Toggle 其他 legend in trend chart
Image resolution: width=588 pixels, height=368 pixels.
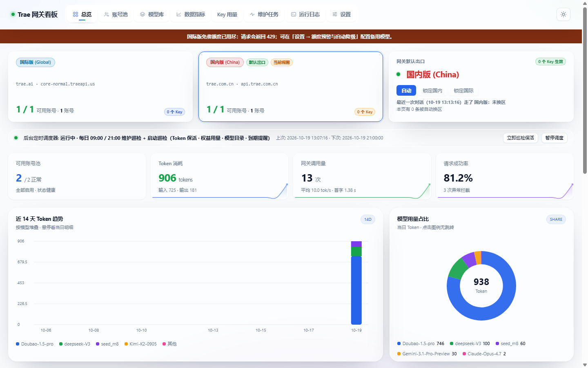point(169,344)
